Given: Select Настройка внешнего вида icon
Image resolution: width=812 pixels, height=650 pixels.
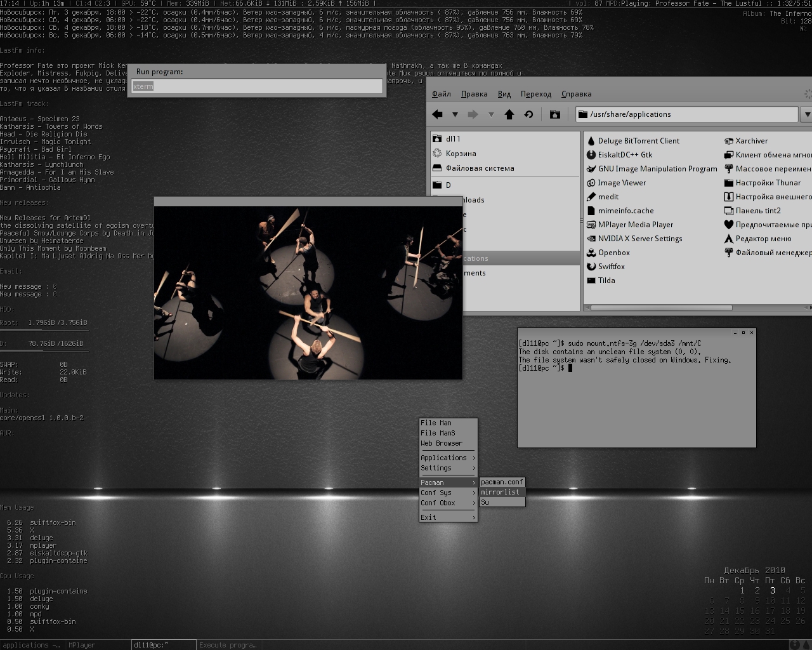Looking at the screenshot, I should 729,197.
